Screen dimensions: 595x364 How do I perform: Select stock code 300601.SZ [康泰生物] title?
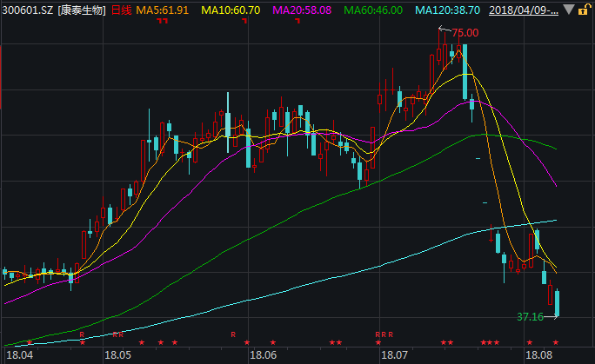tap(54, 10)
